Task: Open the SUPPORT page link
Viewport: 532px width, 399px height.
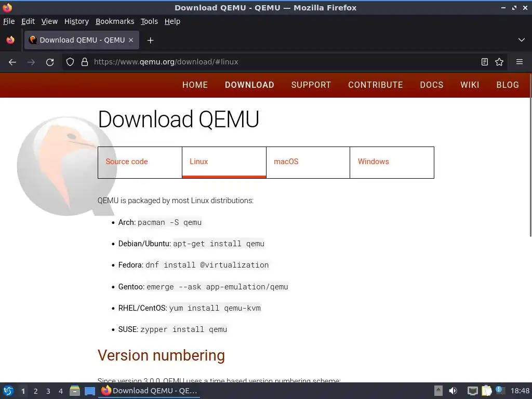Action: (x=311, y=85)
